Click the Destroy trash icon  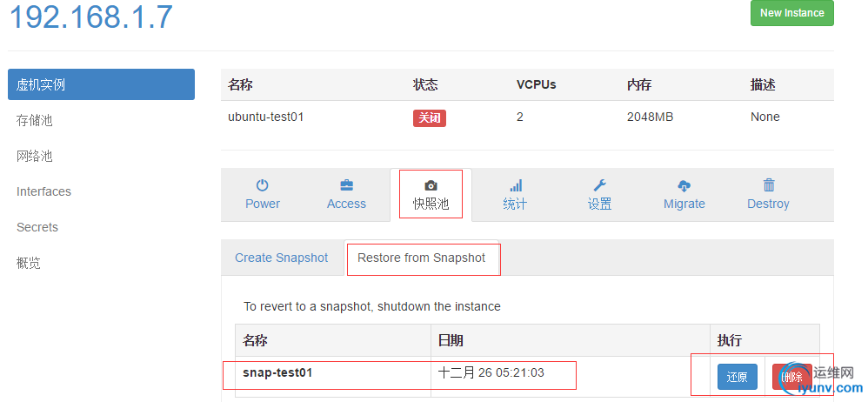point(769,185)
